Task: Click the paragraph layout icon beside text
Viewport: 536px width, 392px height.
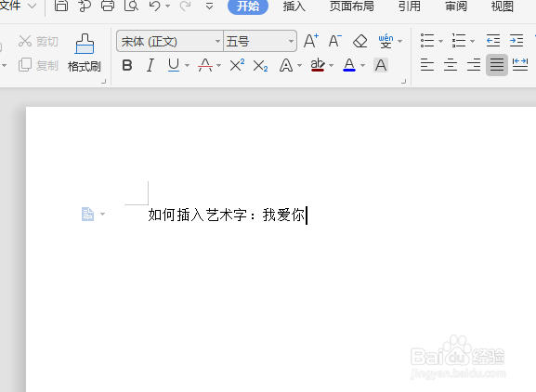Action: point(87,215)
